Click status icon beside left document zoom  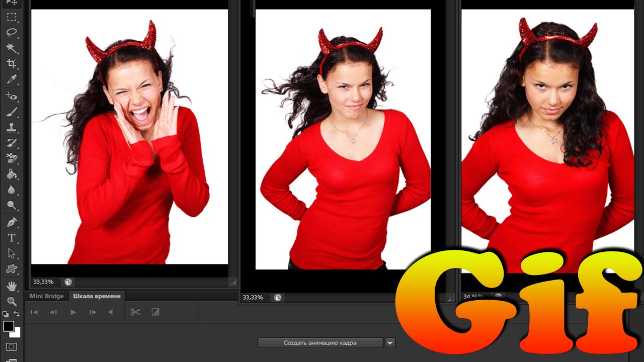[68, 282]
